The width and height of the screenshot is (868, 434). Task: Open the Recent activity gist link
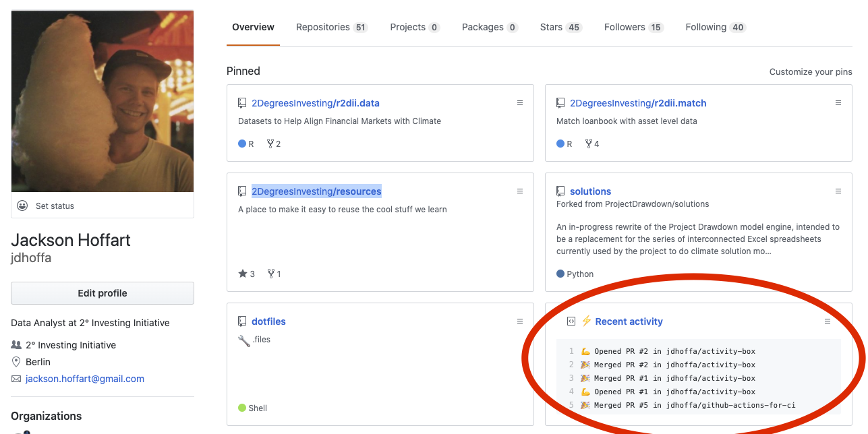click(629, 321)
